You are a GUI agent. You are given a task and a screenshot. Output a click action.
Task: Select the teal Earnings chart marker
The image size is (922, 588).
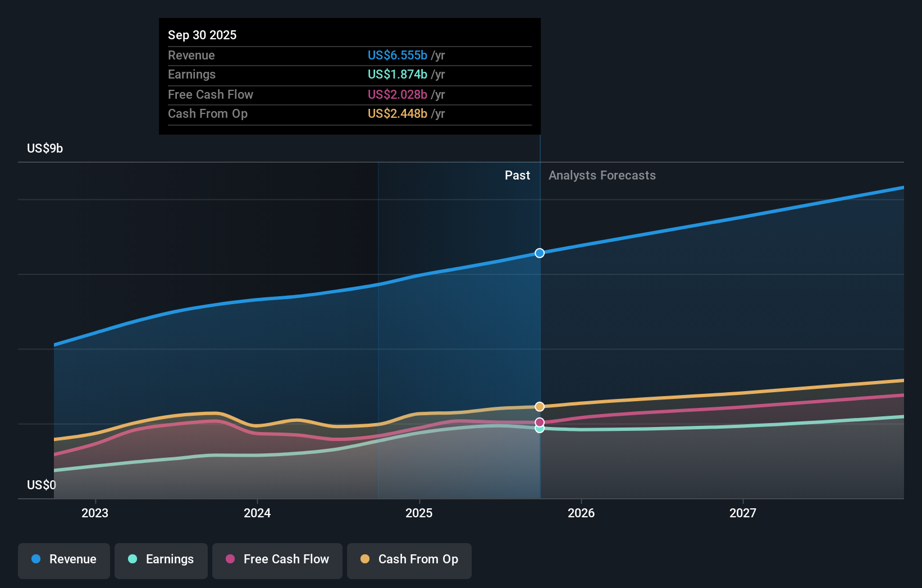[x=539, y=429]
